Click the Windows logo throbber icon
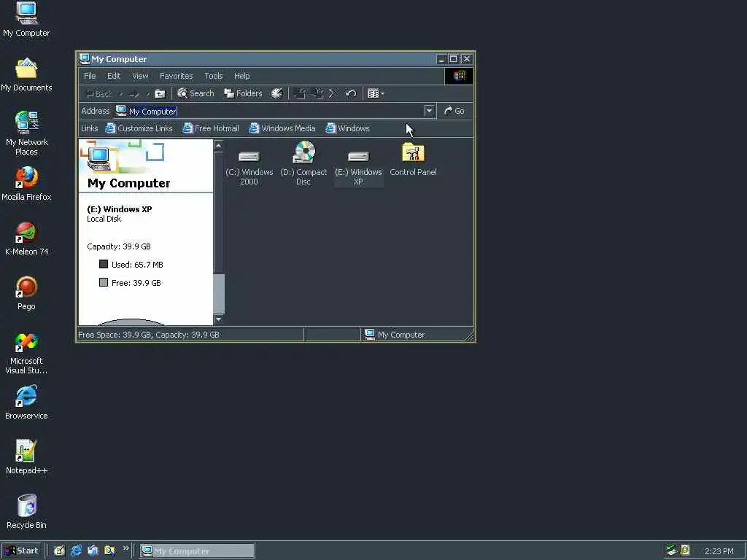747x560 pixels. click(x=458, y=76)
